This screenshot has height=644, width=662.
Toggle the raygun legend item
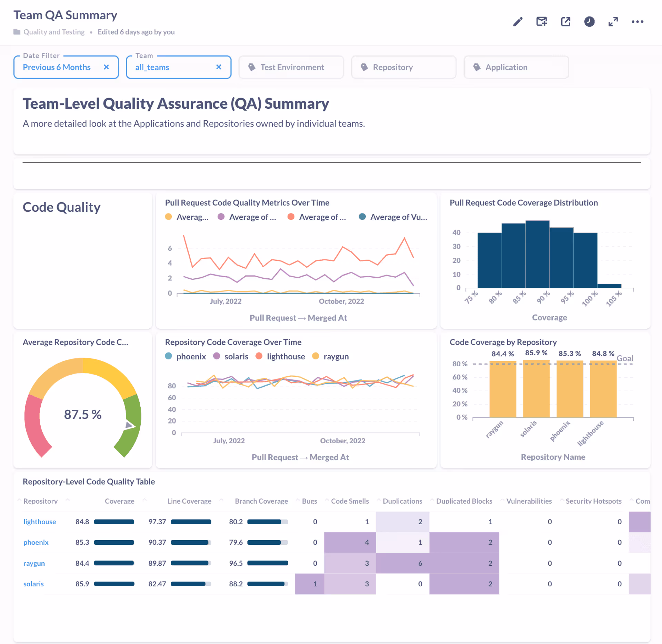tap(335, 356)
